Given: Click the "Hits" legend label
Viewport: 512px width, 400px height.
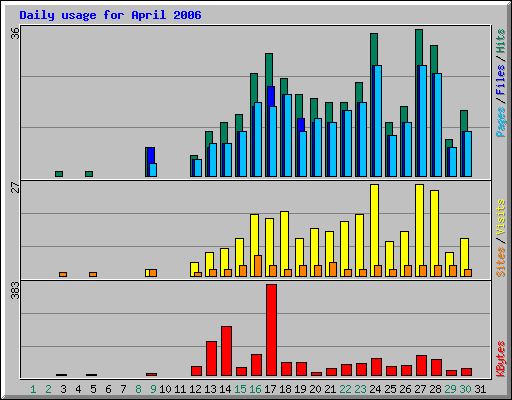Looking at the screenshot, I should coord(500,41).
